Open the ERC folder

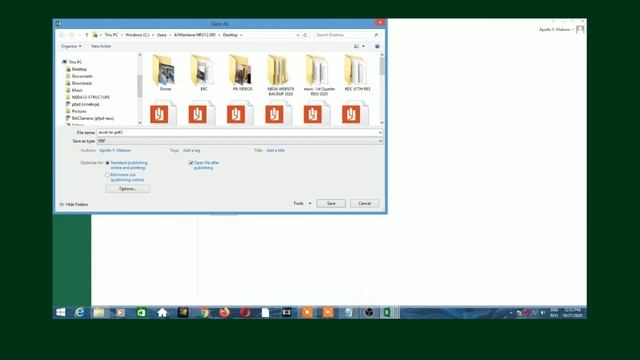pos(203,73)
